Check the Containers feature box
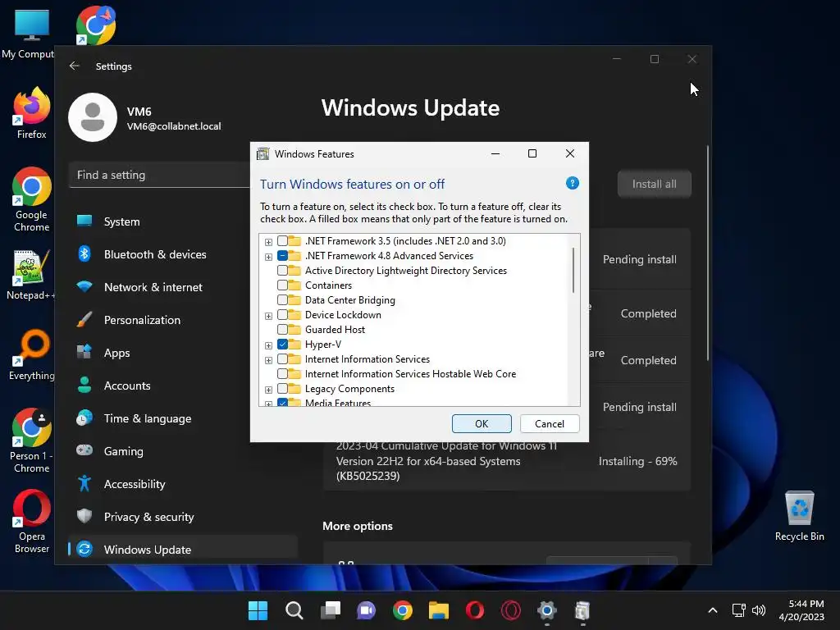The width and height of the screenshot is (840, 630). click(282, 285)
